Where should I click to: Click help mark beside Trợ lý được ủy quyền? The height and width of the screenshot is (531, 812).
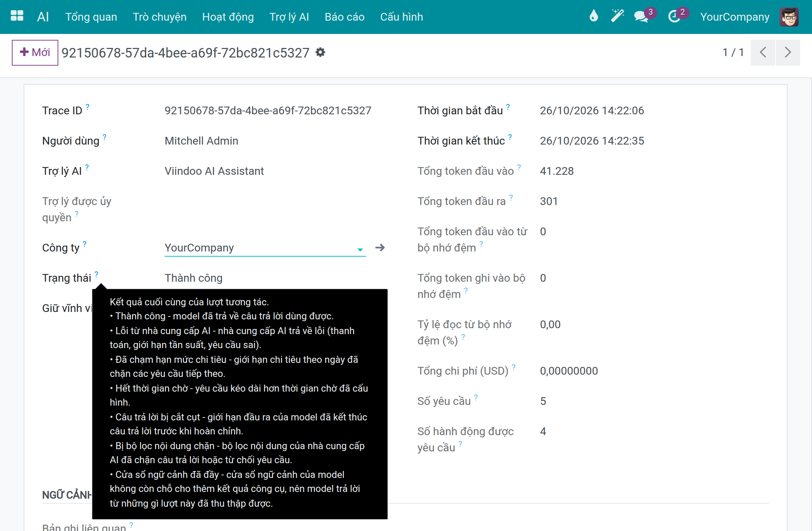76,214
